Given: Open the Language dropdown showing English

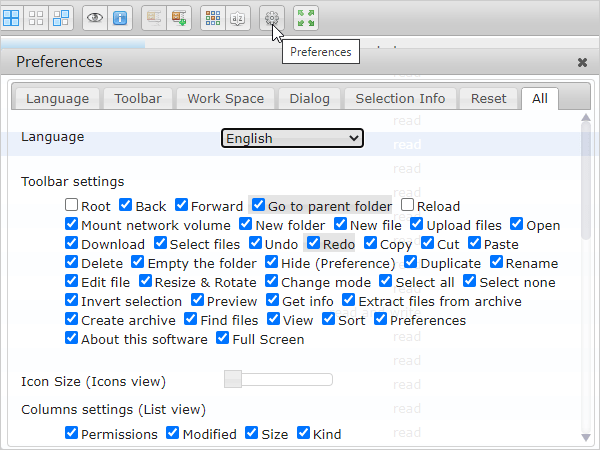Looking at the screenshot, I should [x=292, y=138].
